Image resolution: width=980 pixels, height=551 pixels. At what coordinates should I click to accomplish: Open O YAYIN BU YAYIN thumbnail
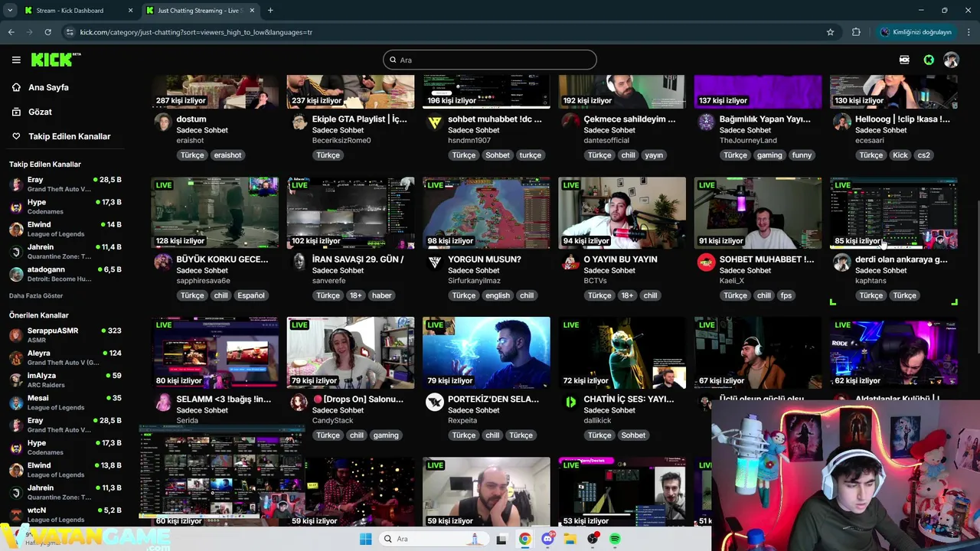(x=622, y=213)
